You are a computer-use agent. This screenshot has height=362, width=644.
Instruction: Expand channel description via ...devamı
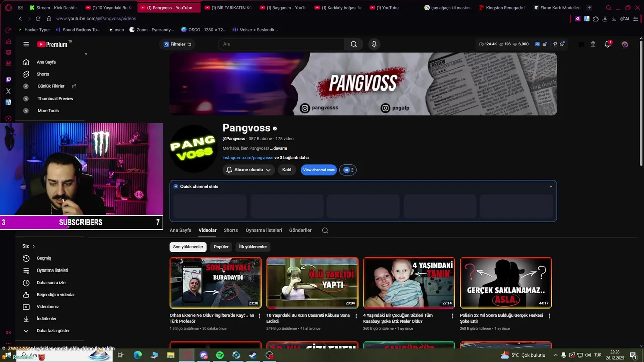(x=278, y=148)
